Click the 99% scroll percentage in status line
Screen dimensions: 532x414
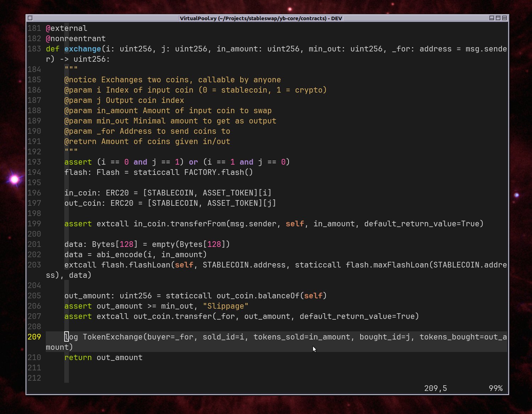click(495, 388)
